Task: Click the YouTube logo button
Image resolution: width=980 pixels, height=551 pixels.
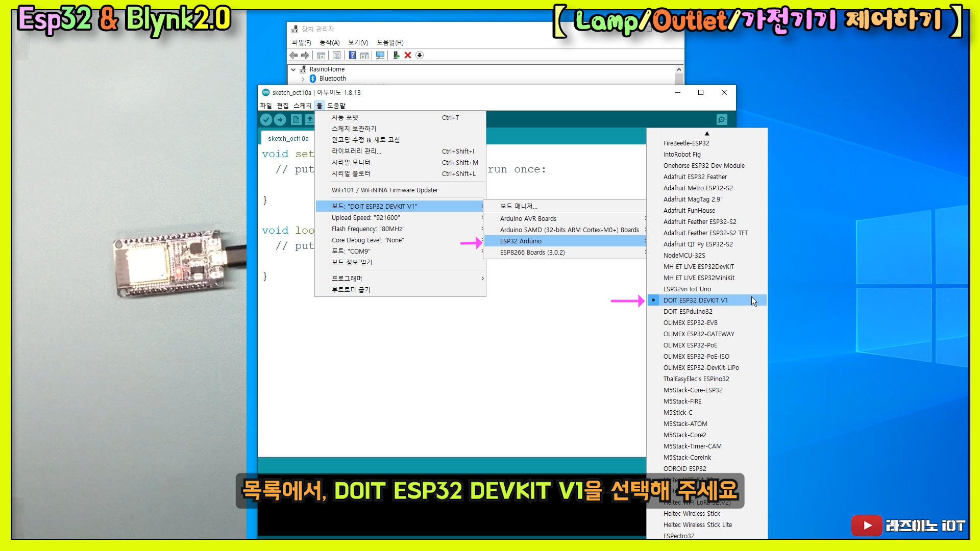Action: click(x=866, y=525)
